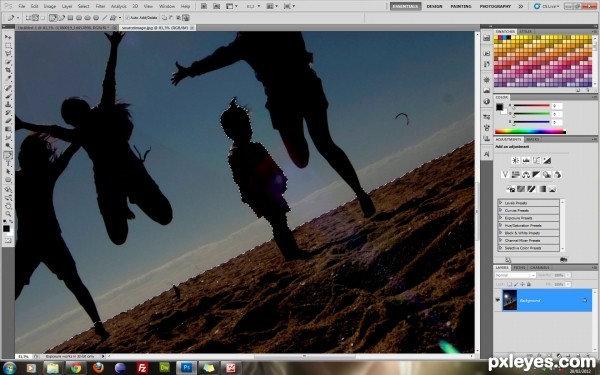The height and width of the screenshot is (375, 600).
Task: Open the Filter menu
Action: click(100, 6)
